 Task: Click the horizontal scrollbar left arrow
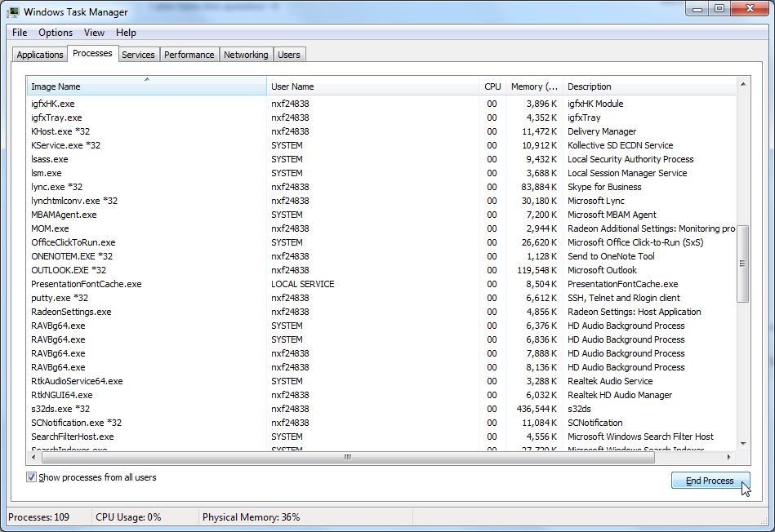(33, 458)
